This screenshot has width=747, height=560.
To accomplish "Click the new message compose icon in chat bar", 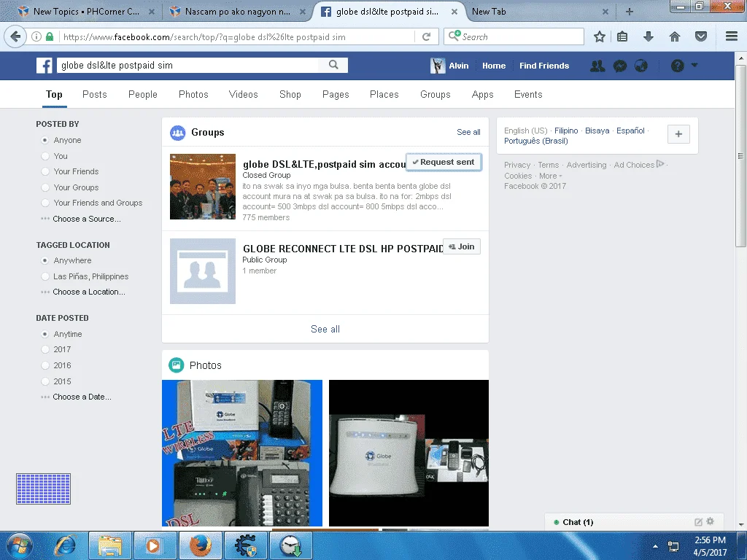I will click(698, 522).
